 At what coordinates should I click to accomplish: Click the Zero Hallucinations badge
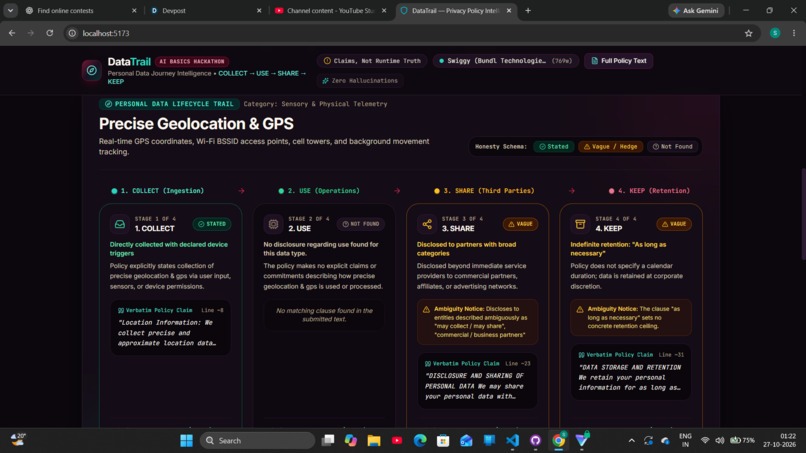pyautogui.click(x=360, y=81)
